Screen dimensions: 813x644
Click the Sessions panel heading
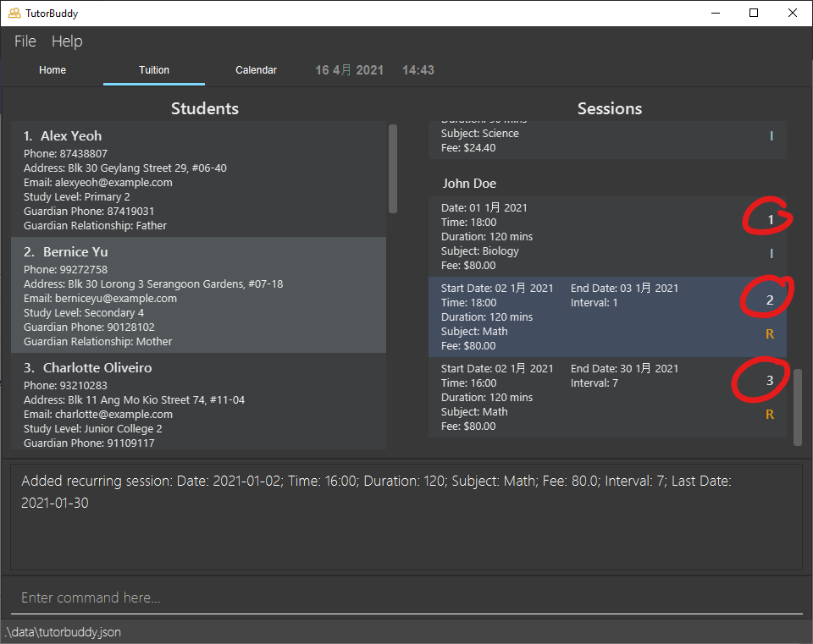click(610, 108)
